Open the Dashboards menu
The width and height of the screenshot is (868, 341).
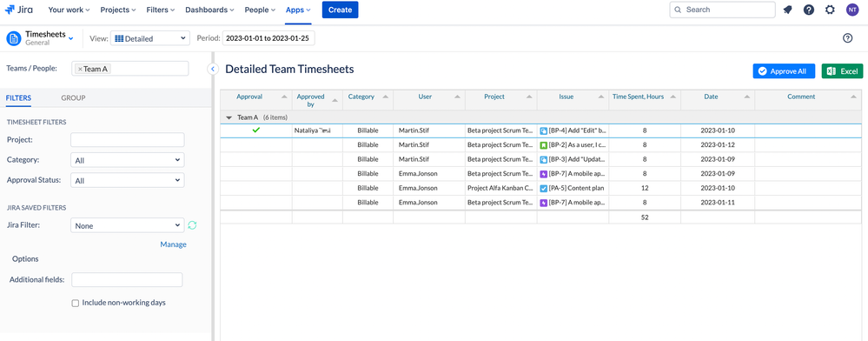coord(209,10)
